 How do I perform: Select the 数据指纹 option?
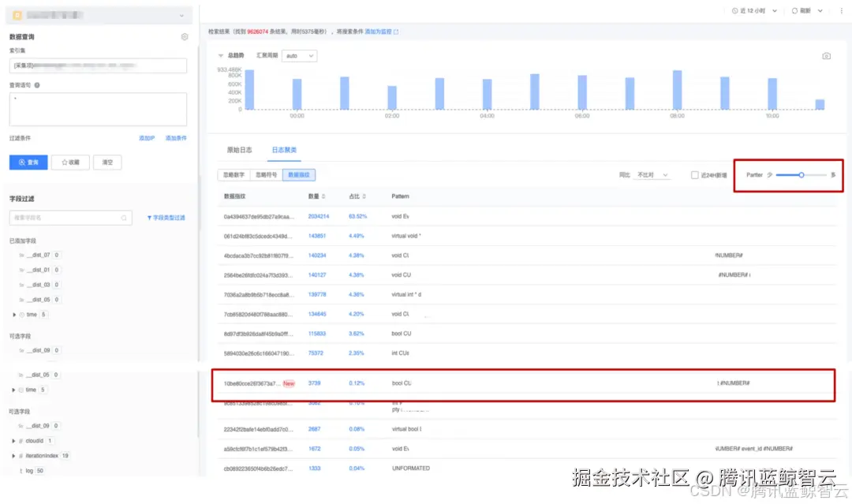[x=299, y=175]
